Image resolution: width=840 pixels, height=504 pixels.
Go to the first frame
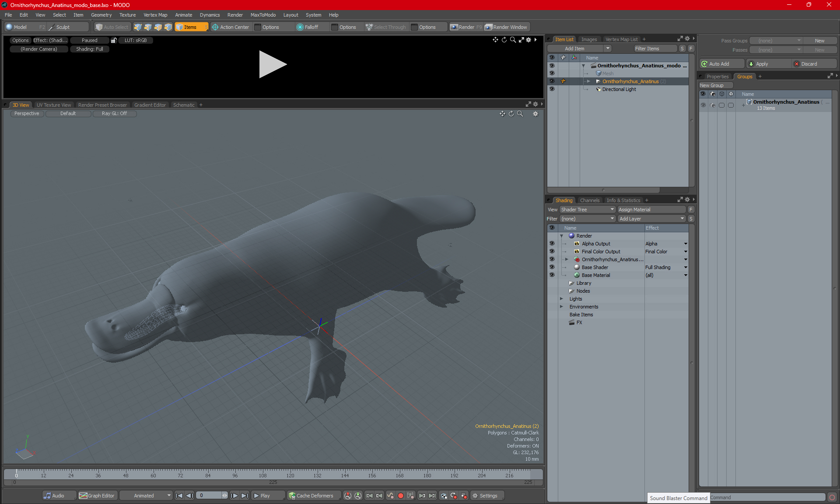[179, 496]
